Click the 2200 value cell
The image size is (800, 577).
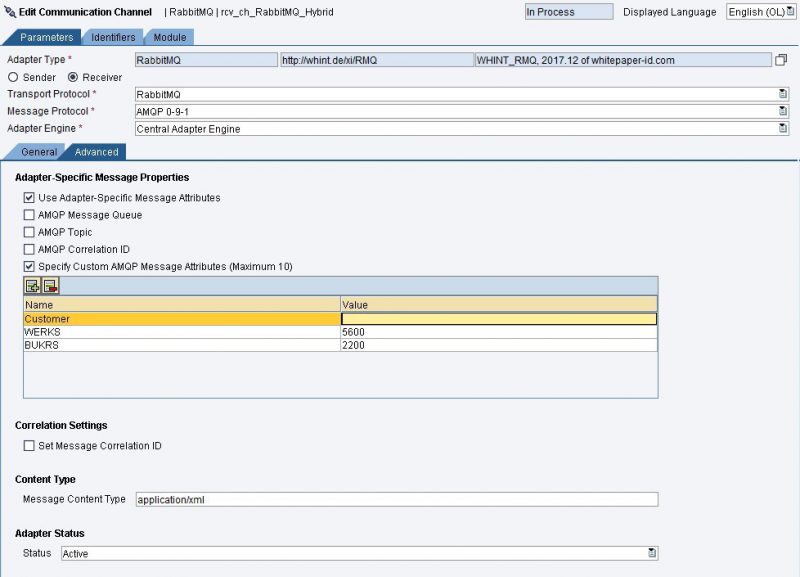499,345
